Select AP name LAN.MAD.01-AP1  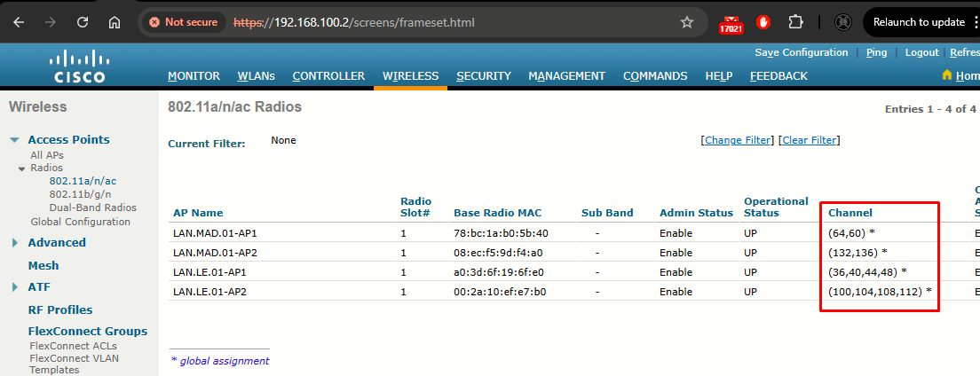[x=215, y=233]
